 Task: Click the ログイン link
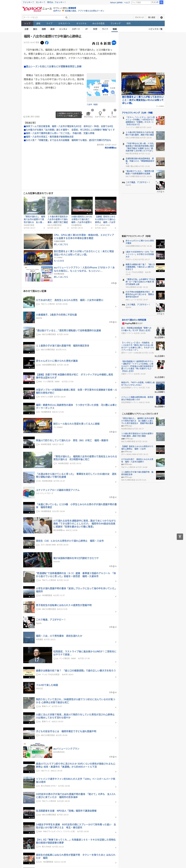57,11
